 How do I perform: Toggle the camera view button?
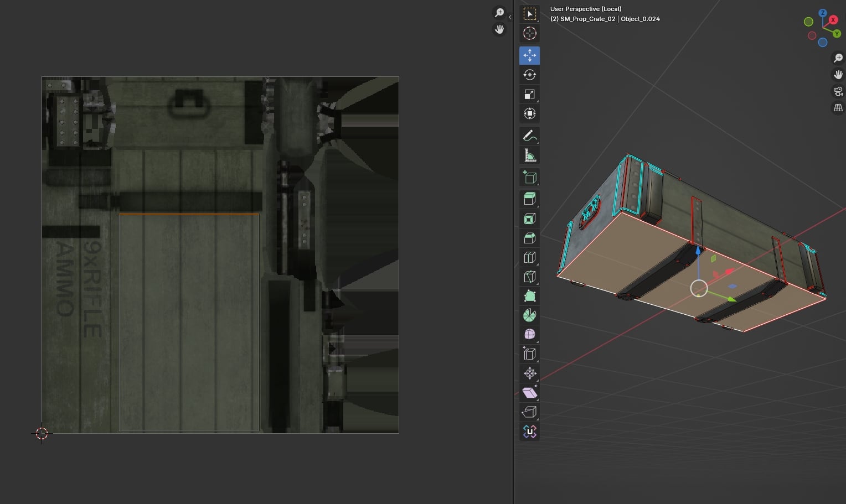[838, 91]
